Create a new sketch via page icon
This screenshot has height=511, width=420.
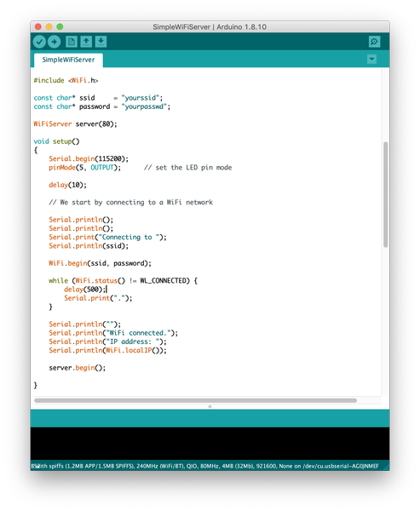coord(71,42)
